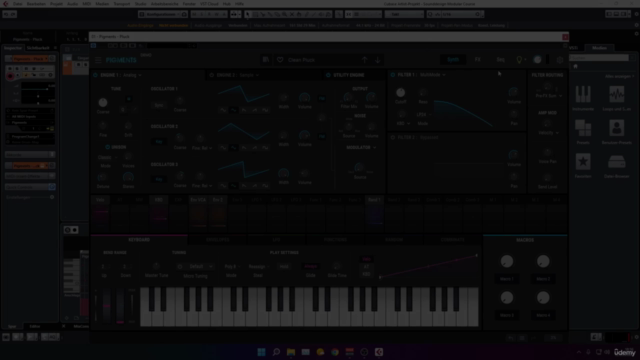Open Pre-FX Sum filter routing dropdown
The width and height of the screenshot is (640, 360).
pyautogui.click(x=549, y=96)
